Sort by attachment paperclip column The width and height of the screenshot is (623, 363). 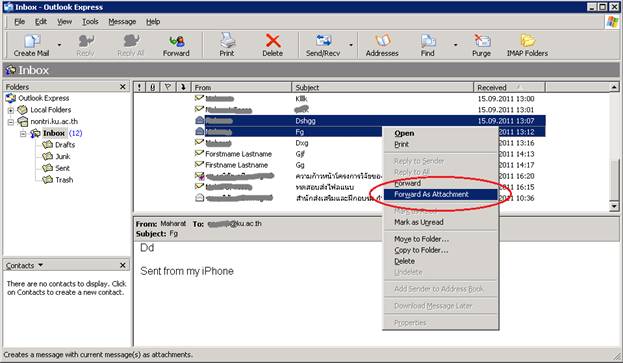pos(153,87)
